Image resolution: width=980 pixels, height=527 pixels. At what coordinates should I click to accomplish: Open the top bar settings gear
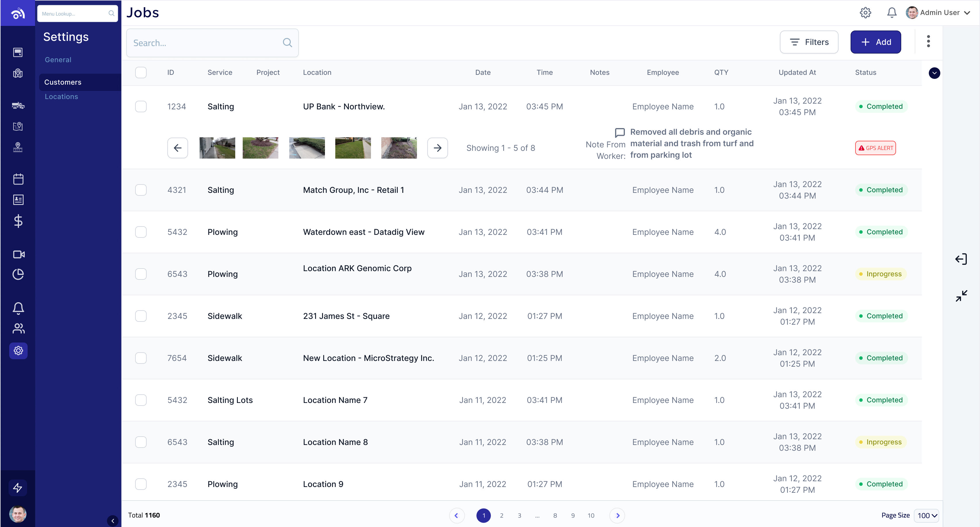tap(865, 13)
